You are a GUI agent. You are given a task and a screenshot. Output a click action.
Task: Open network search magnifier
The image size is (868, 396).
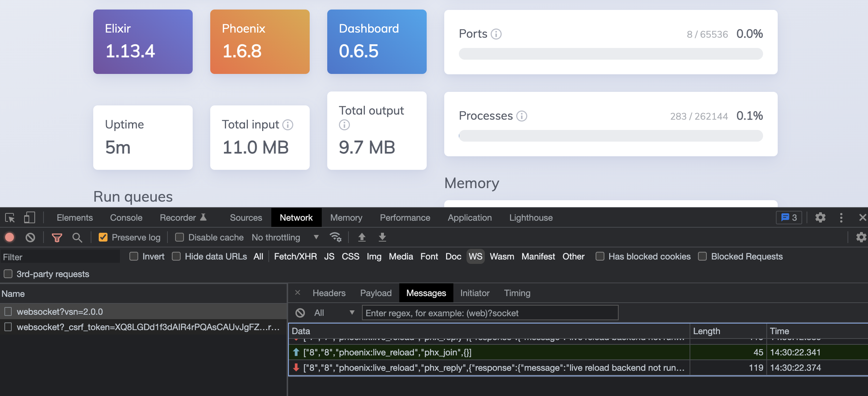77,238
